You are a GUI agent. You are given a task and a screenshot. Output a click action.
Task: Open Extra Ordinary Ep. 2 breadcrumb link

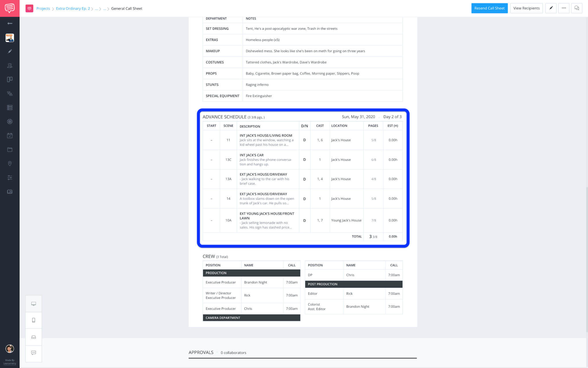point(73,8)
